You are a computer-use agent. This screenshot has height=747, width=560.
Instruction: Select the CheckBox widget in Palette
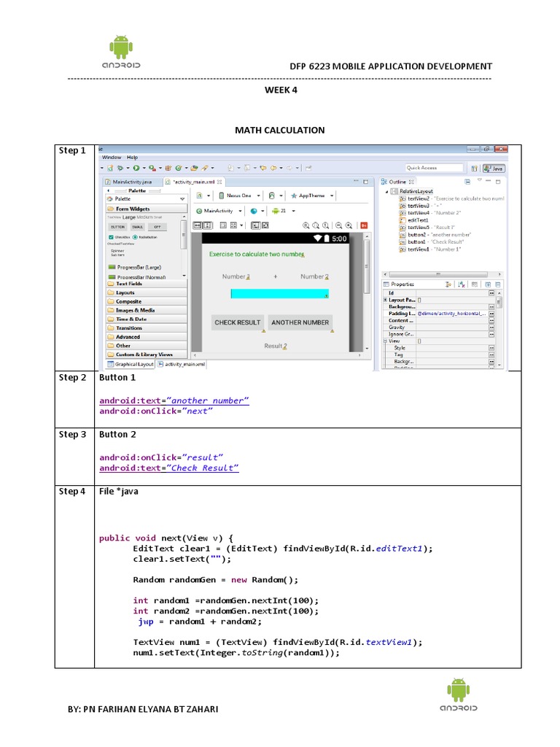[x=117, y=237]
